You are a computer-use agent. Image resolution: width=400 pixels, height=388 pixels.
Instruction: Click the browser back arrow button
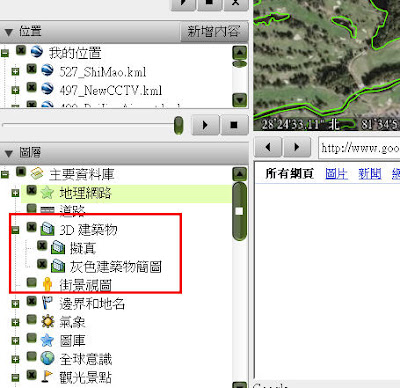point(268,147)
